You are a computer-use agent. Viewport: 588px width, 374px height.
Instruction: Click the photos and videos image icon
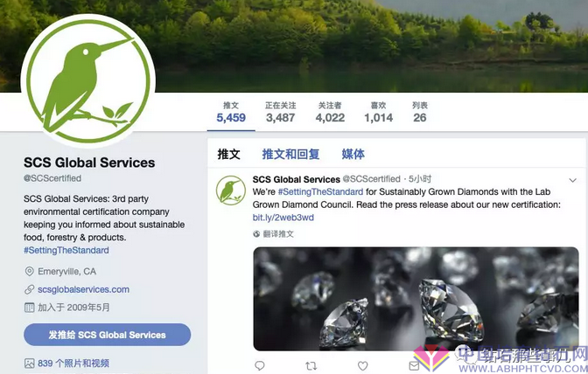29,364
